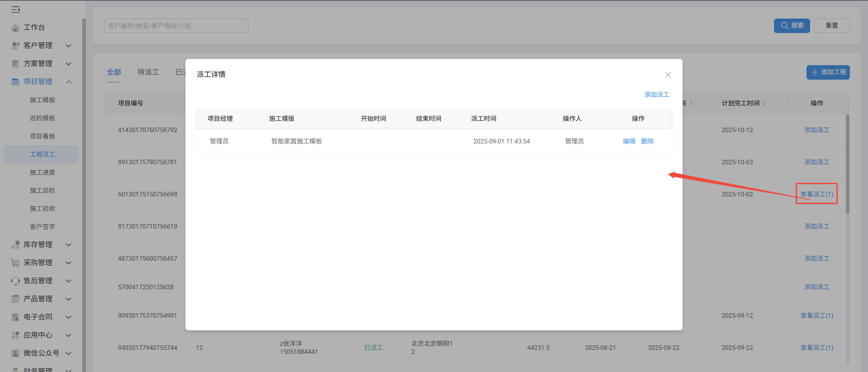Viewport: 868px width, 372px height.
Task: Click the project table vertical scrollbar
Action: coord(847,164)
